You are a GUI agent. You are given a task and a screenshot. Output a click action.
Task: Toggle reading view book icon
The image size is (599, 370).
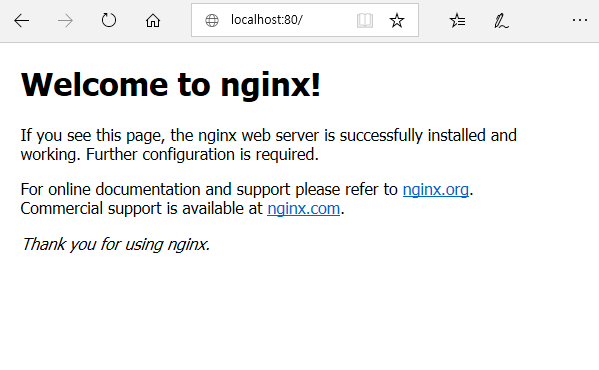[365, 20]
